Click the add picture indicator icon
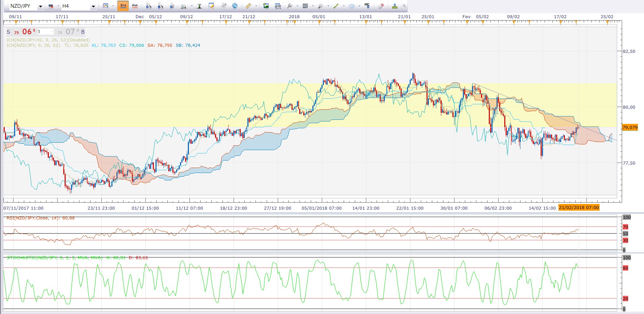644x314 pixels. pos(266,6)
